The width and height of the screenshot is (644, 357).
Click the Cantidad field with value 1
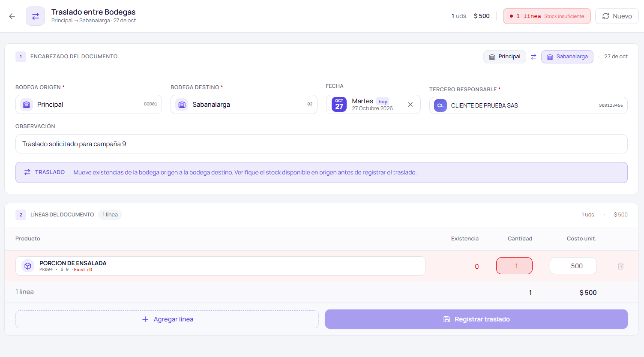point(514,266)
